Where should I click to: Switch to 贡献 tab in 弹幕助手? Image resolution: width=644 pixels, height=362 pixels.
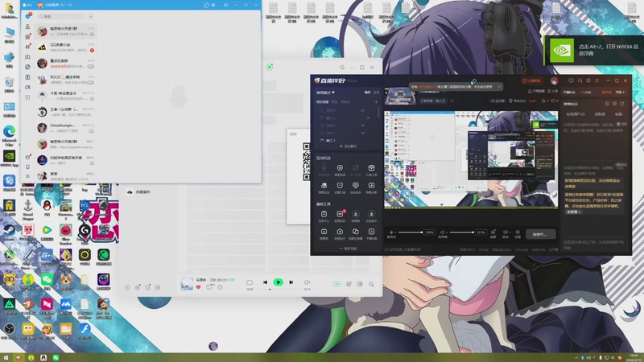pos(618,114)
